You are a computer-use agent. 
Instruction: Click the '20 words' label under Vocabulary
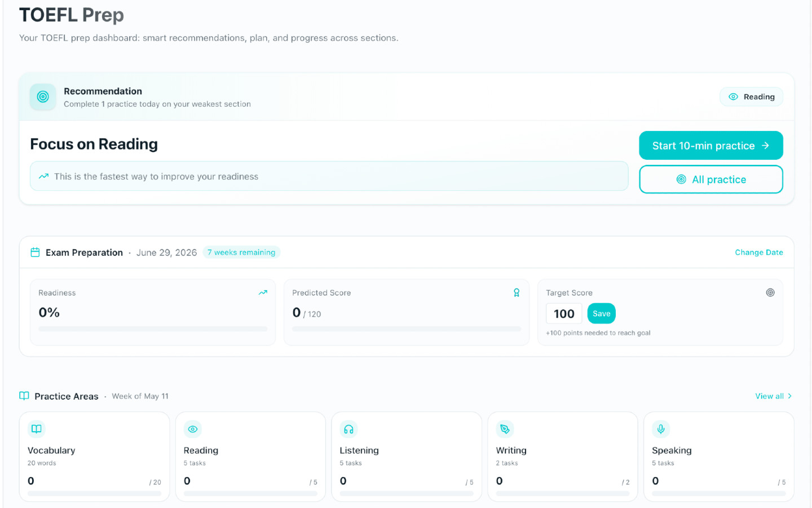click(x=42, y=463)
